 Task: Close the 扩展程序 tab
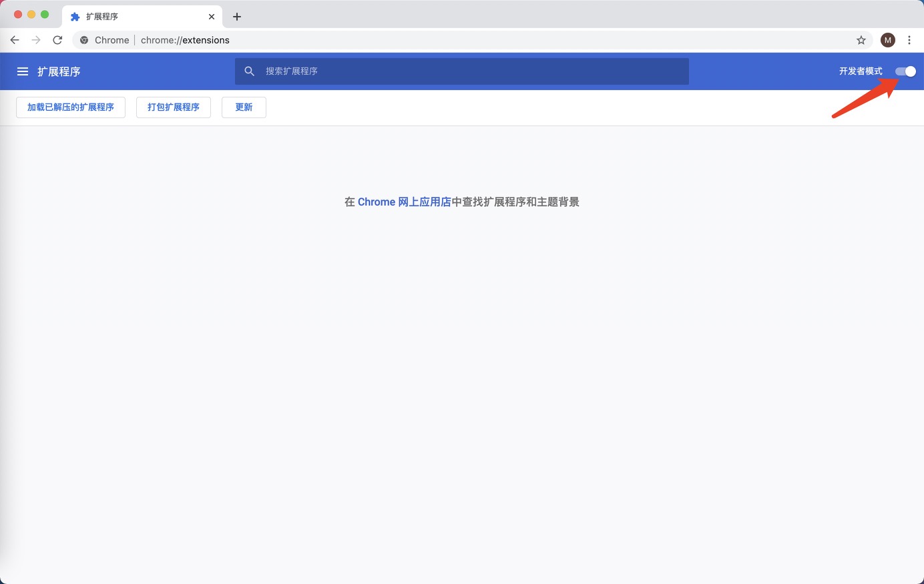[212, 16]
